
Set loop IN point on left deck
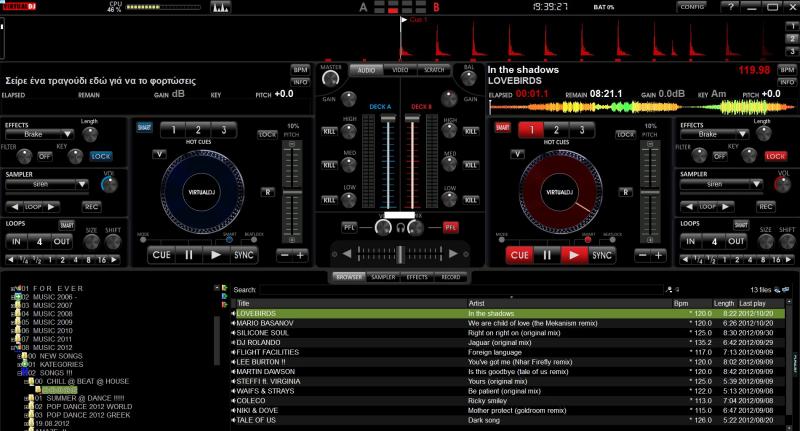coord(17,241)
